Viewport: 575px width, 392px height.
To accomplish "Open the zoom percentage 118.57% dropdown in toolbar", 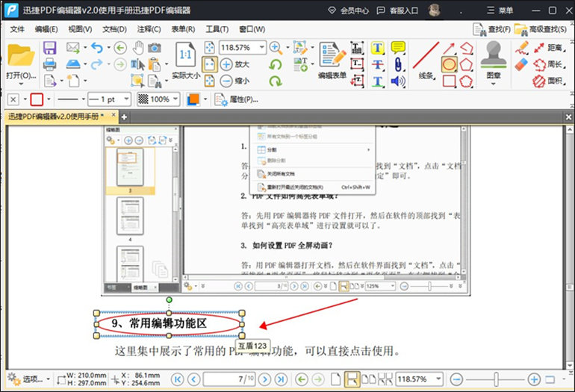I will point(261,47).
